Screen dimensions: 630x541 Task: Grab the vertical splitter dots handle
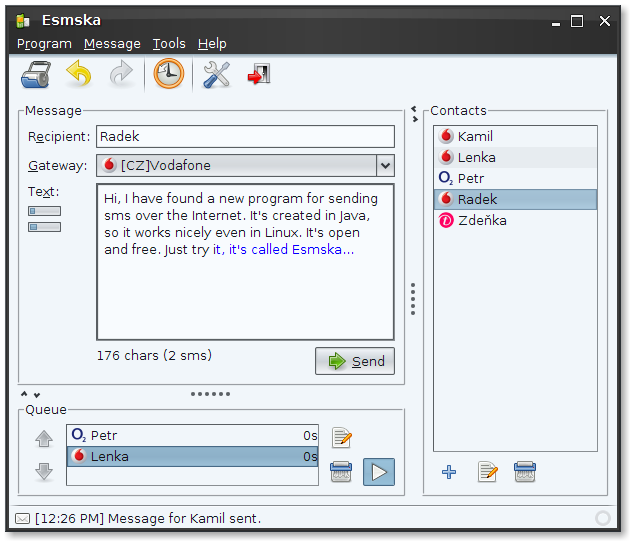click(413, 299)
